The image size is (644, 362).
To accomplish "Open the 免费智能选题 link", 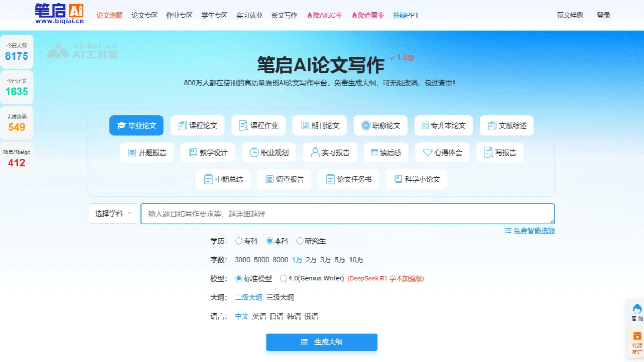I will point(535,230).
